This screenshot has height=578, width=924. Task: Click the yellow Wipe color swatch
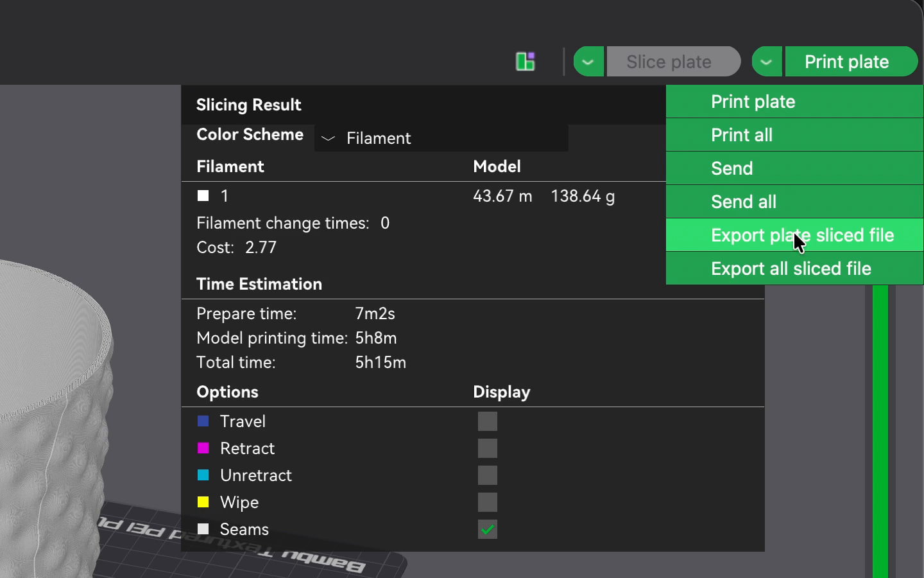203,502
